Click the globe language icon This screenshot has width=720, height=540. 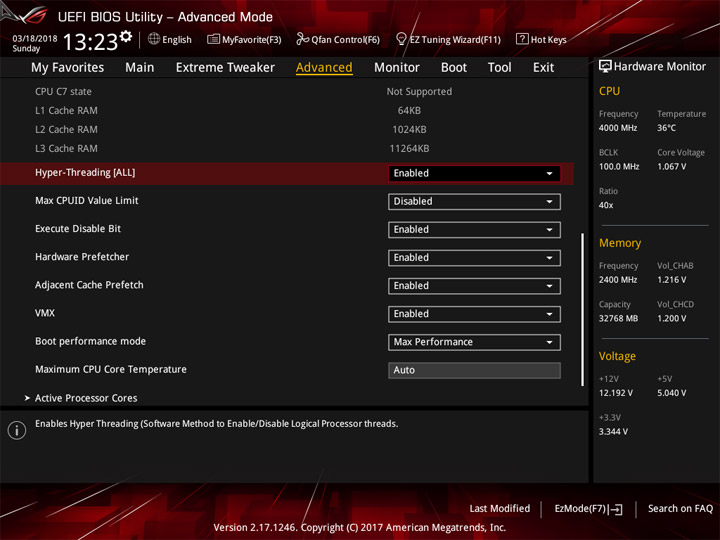coord(154,39)
